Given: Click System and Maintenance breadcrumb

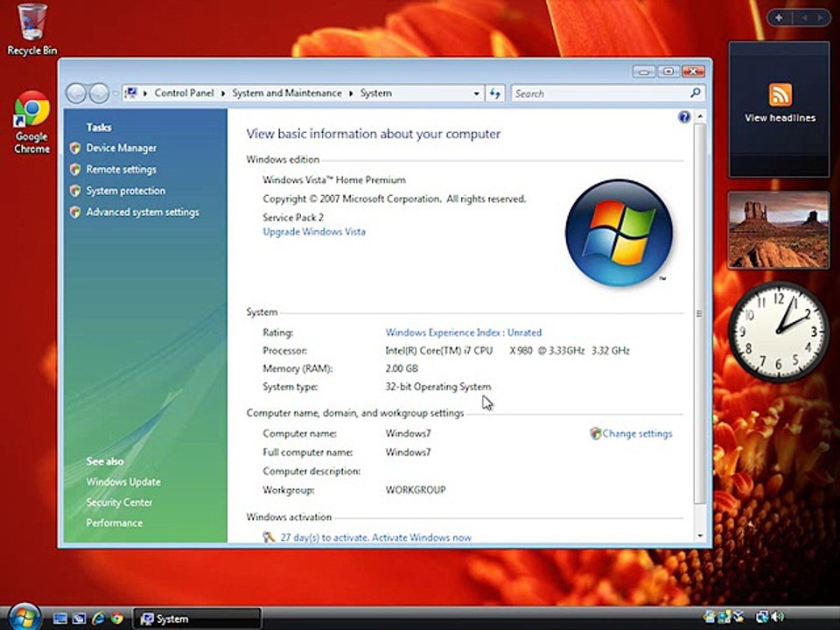Looking at the screenshot, I should [x=287, y=94].
